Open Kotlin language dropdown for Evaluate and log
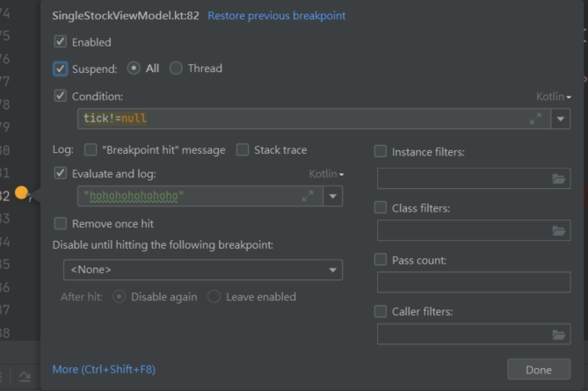The image size is (588, 391). tap(326, 174)
